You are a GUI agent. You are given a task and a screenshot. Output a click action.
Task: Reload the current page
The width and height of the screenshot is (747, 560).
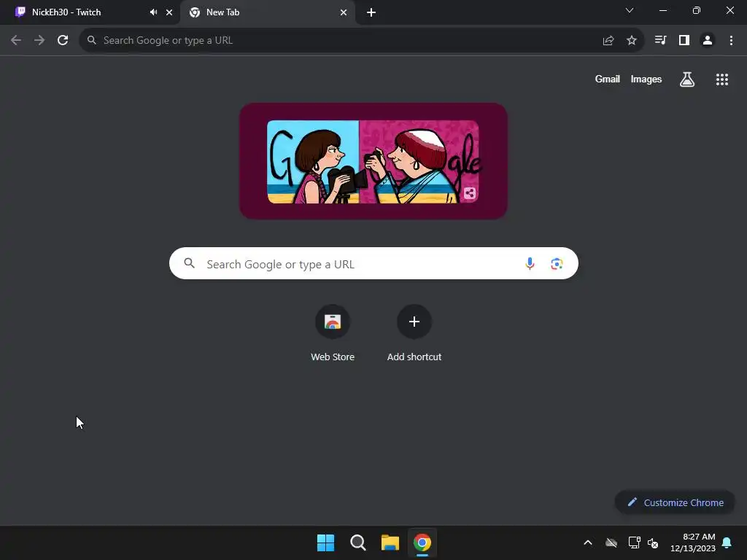(63, 41)
